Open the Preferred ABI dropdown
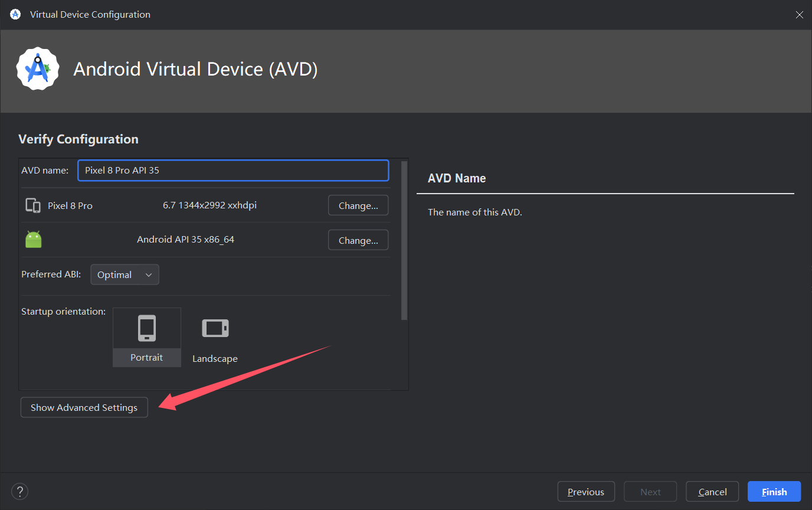This screenshot has height=510, width=812. pos(125,274)
